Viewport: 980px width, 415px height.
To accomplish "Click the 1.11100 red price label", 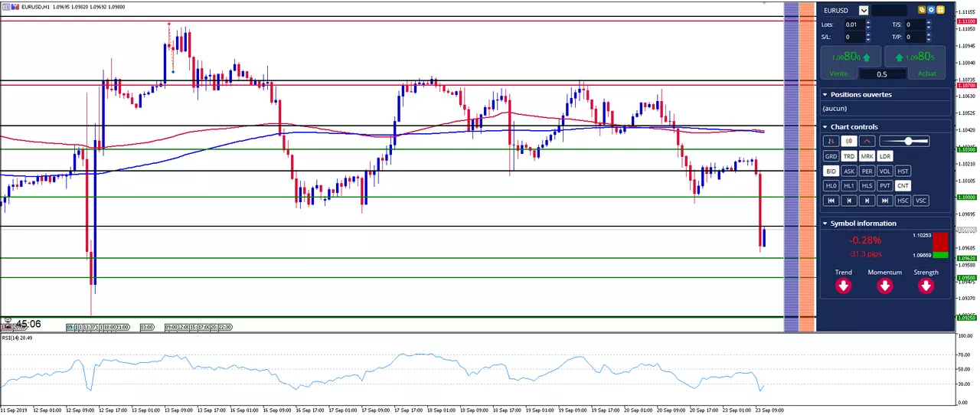I will point(966,21).
